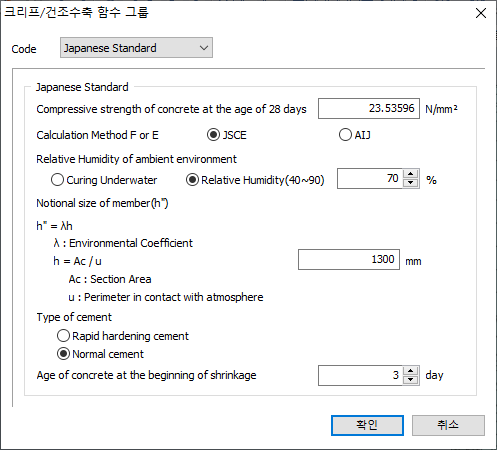Decrease relative humidity with down arrow
The image size is (497, 450).
(x=411, y=183)
